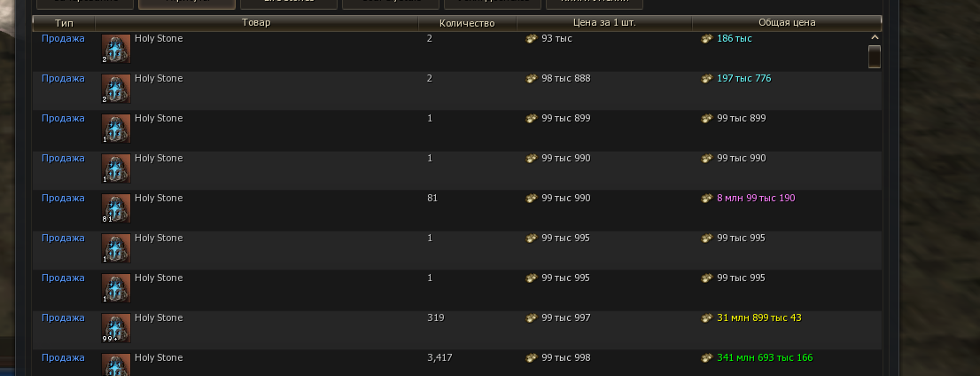Screen dimensions: 980x376
Task: Click the Товар column header
Action: (256, 22)
